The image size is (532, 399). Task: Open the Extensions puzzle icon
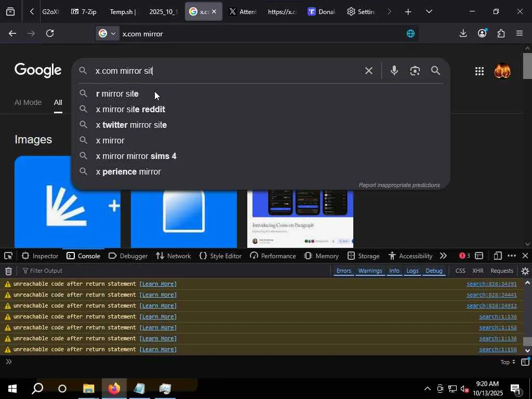tap(501, 33)
